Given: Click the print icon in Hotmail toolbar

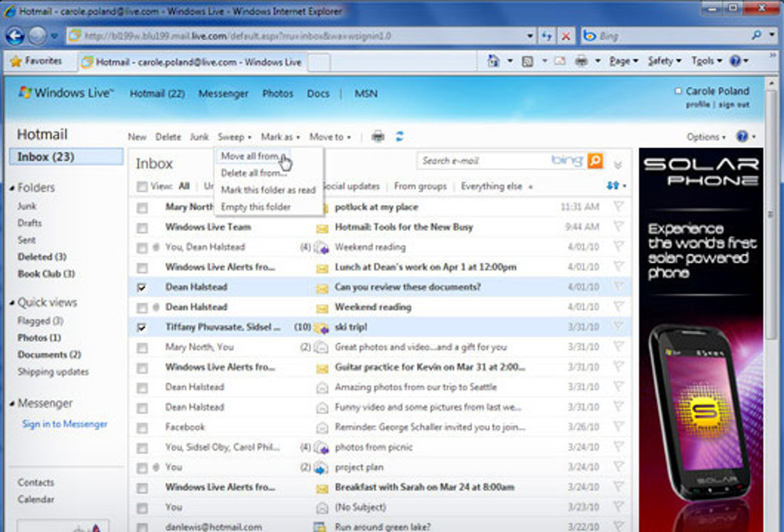Looking at the screenshot, I should click(x=378, y=136).
